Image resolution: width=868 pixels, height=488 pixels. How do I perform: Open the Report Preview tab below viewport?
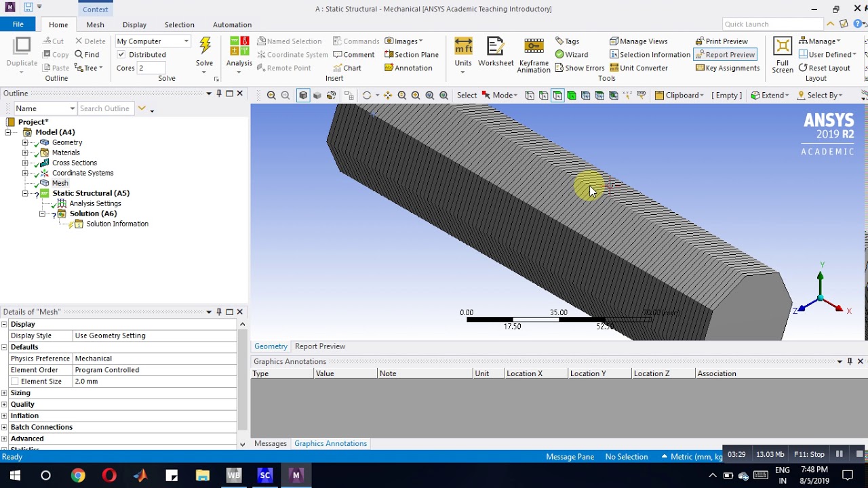320,346
